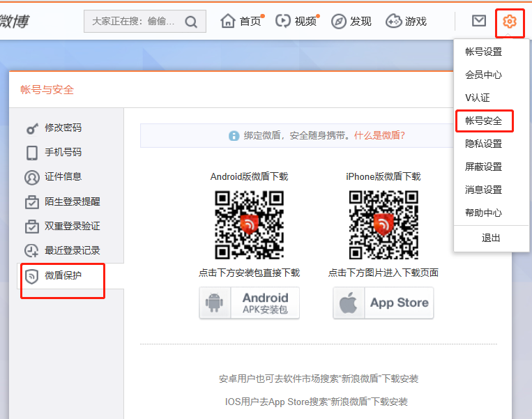
Task: Click the key icon beside 修改密码
Action: 32,128
